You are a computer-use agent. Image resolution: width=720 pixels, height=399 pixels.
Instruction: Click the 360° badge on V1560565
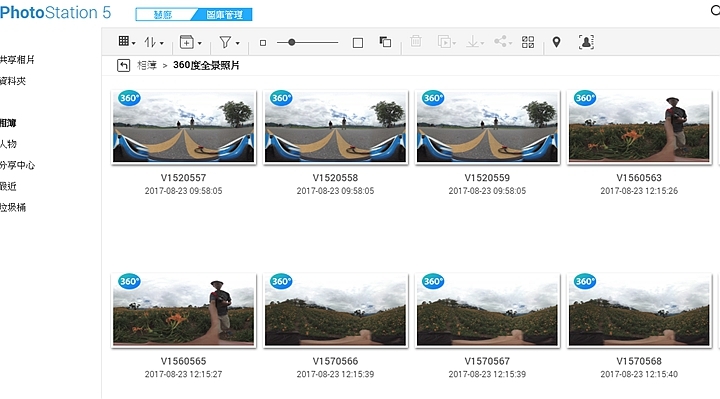129,281
